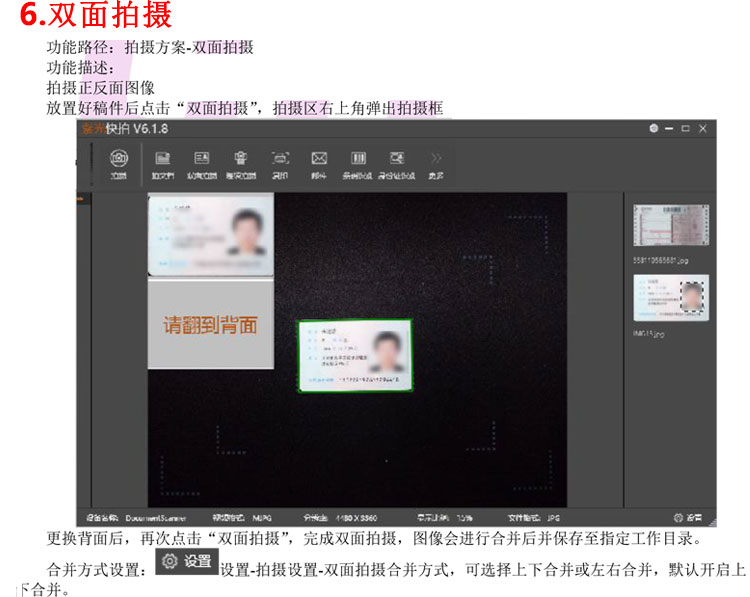This screenshot has height=597, width=750.
Task: Expand more tools with double chevron
Action: click(x=435, y=161)
